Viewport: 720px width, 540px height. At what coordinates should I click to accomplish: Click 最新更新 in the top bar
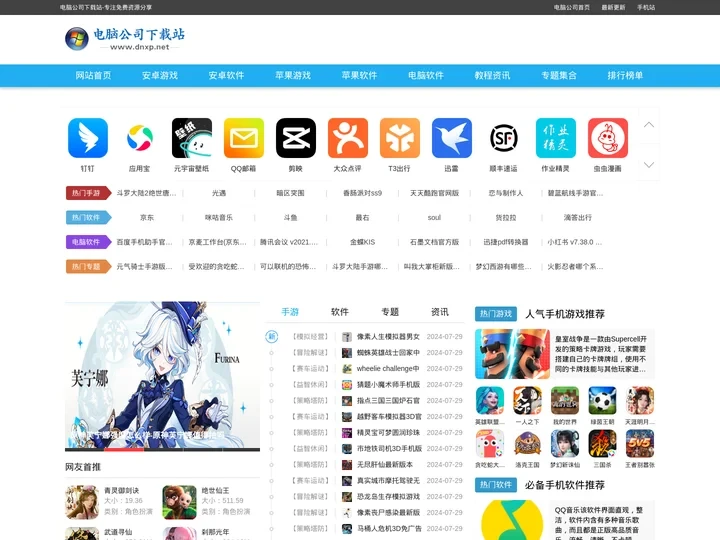(x=613, y=7)
